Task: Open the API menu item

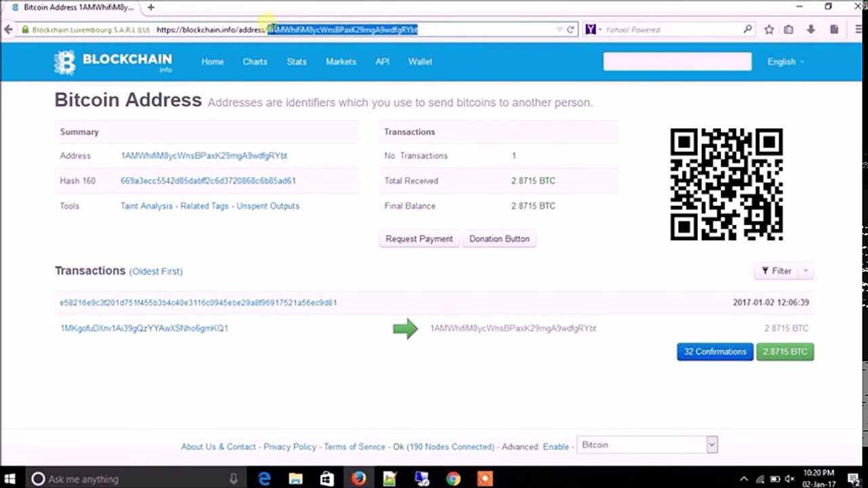Action: point(382,62)
